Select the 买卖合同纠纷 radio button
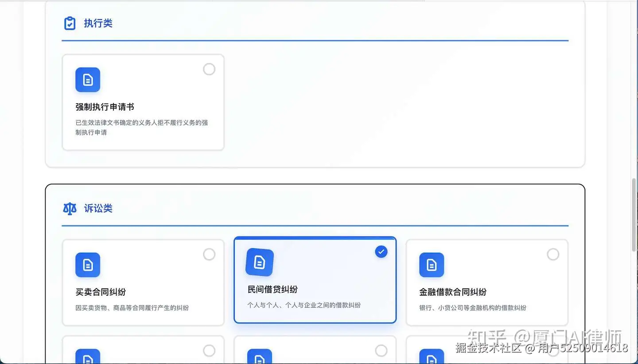The image size is (638, 364). [209, 254]
